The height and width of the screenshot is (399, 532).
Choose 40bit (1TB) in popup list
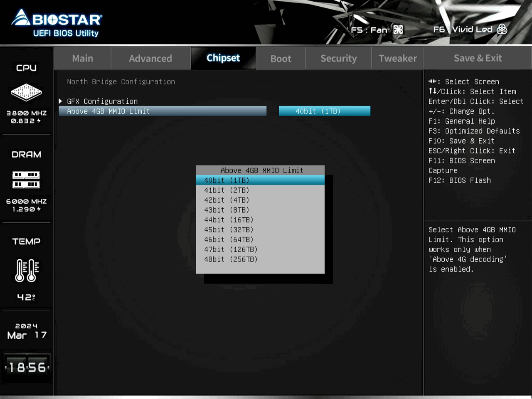260,180
